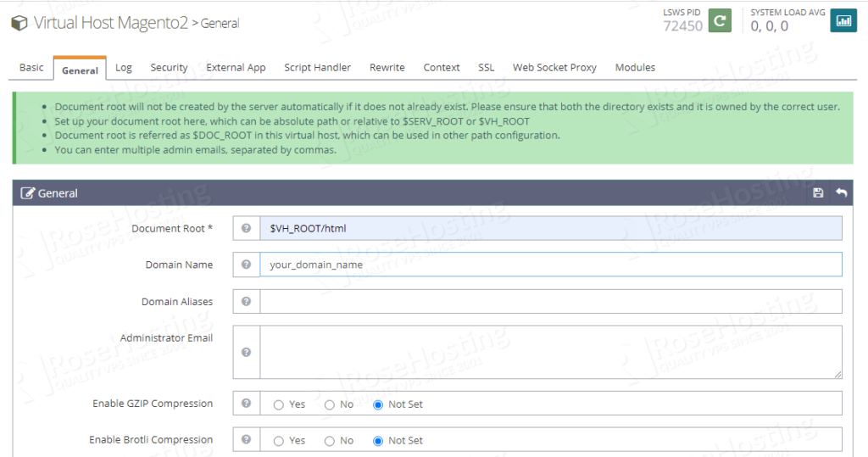
Task: Click inside the Administrator Email text area
Action: point(550,352)
